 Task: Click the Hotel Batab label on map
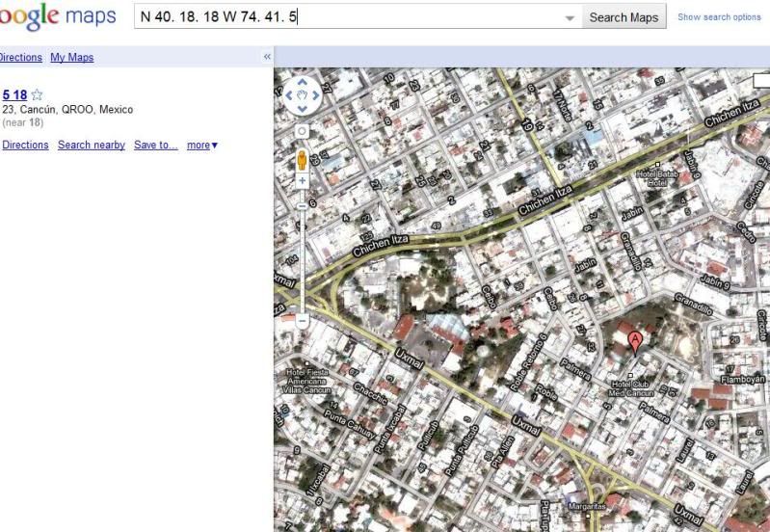tap(657, 178)
